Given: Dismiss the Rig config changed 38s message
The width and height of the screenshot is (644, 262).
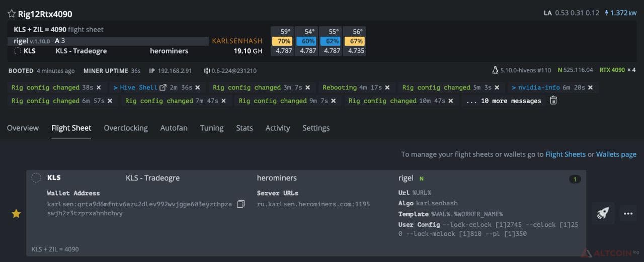Looking at the screenshot, I should (99, 88).
